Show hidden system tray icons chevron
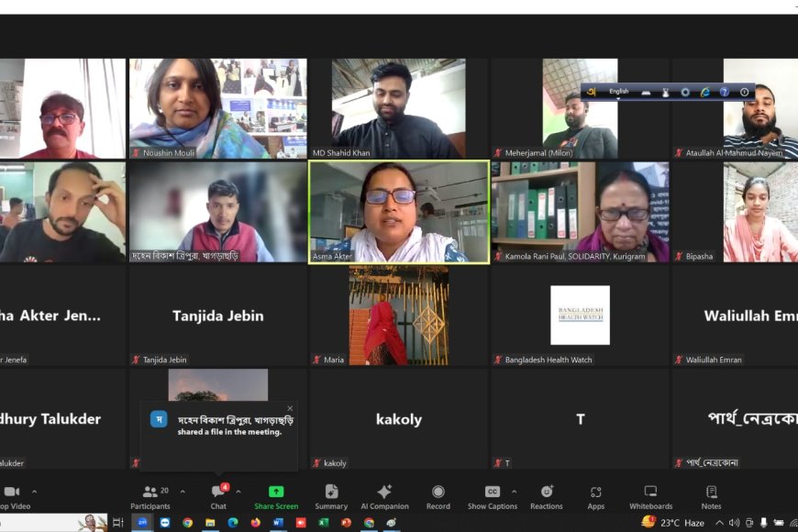Image resolution: width=798 pixels, height=532 pixels. pos(719,522)
